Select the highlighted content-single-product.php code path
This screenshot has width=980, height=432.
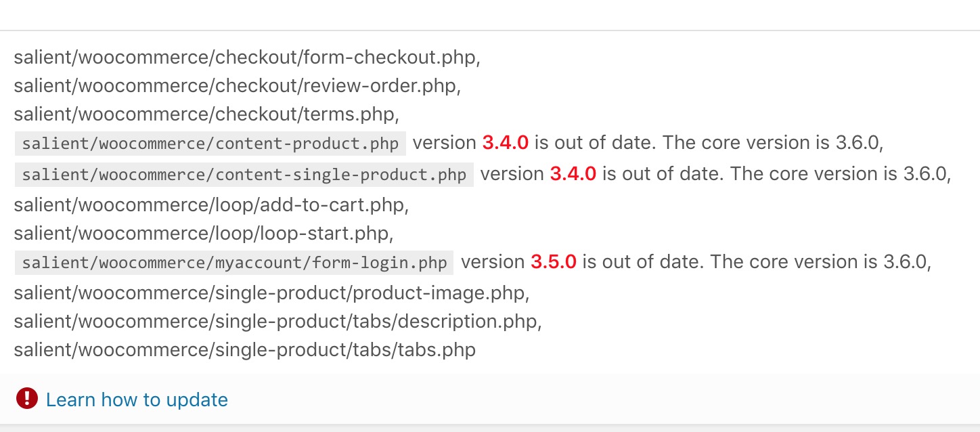(244, 175)
